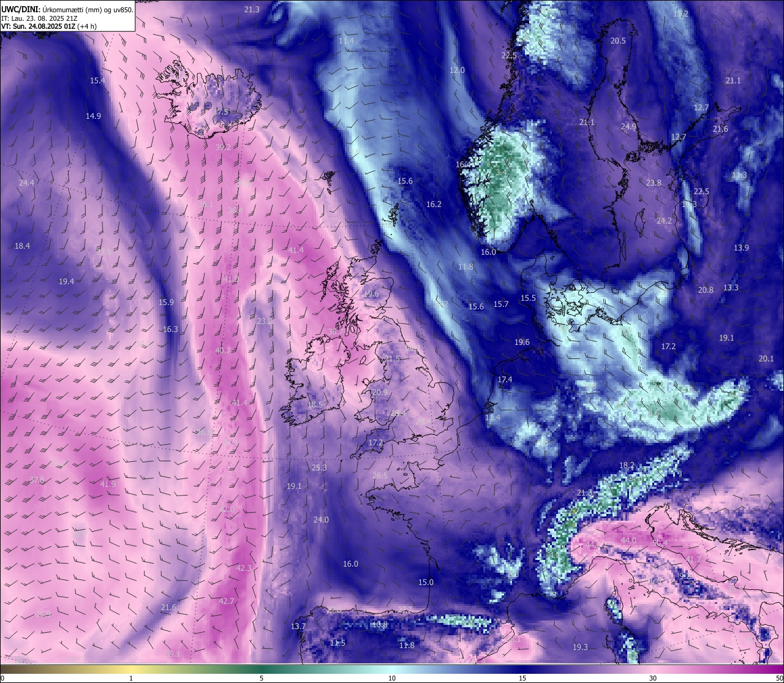Click the 42.0 value on the map

(x=227, y=509)
